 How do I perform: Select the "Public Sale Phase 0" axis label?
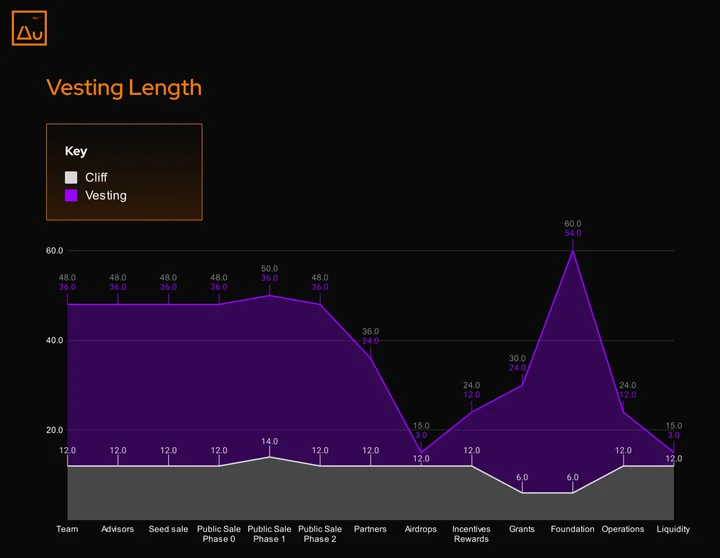[x=219, y=534]
